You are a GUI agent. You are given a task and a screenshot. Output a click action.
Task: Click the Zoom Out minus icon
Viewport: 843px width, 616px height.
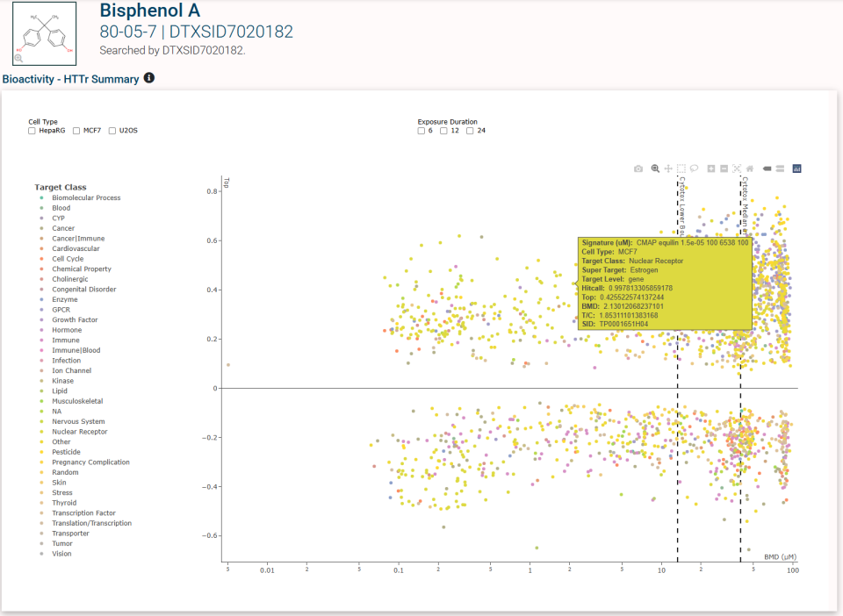tap(724, 168)
